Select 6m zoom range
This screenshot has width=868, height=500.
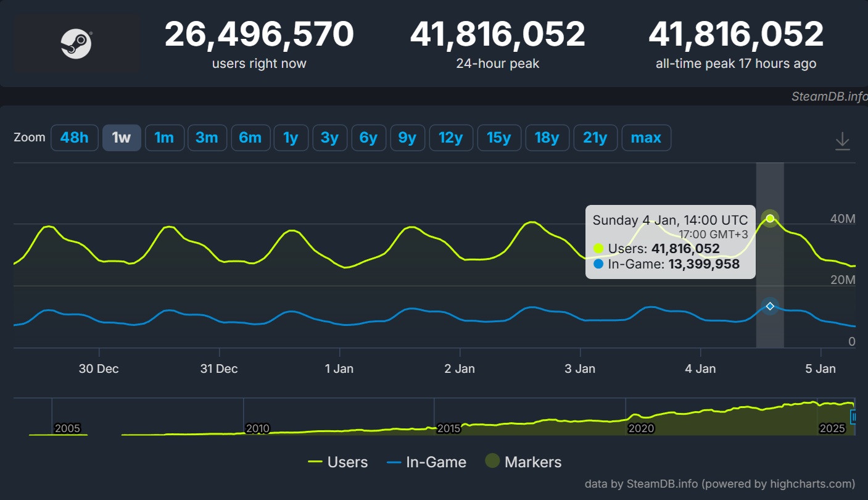(250, 138)
